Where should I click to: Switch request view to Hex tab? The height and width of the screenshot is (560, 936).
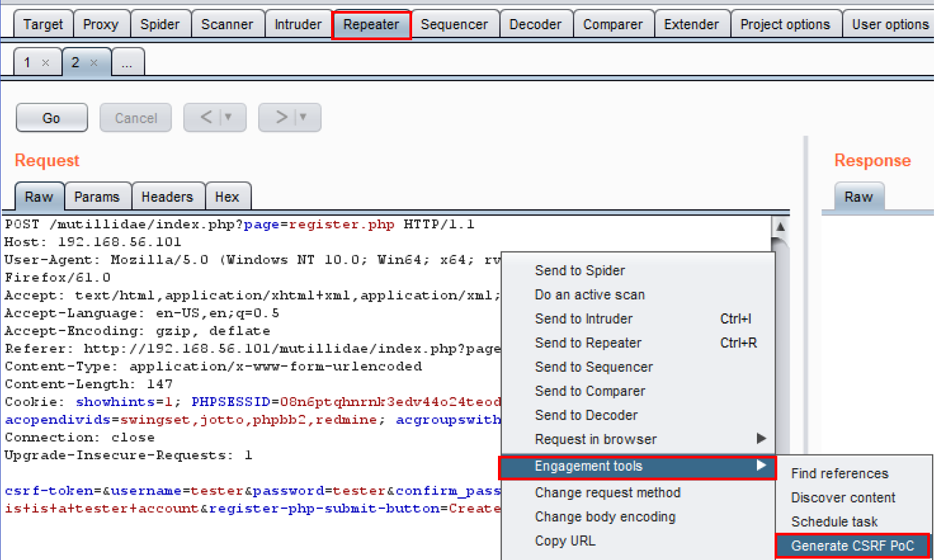point(227,197)
